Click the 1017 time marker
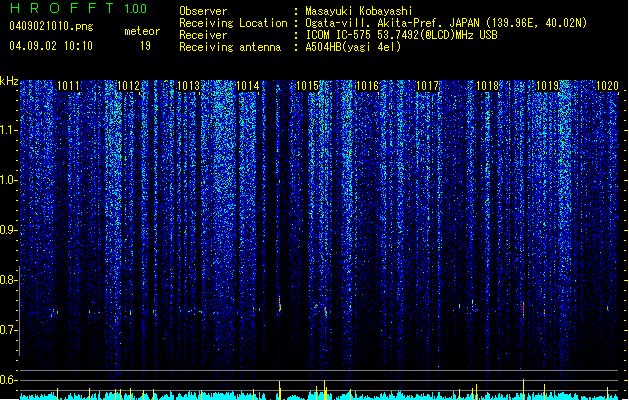 coord(428,86)
